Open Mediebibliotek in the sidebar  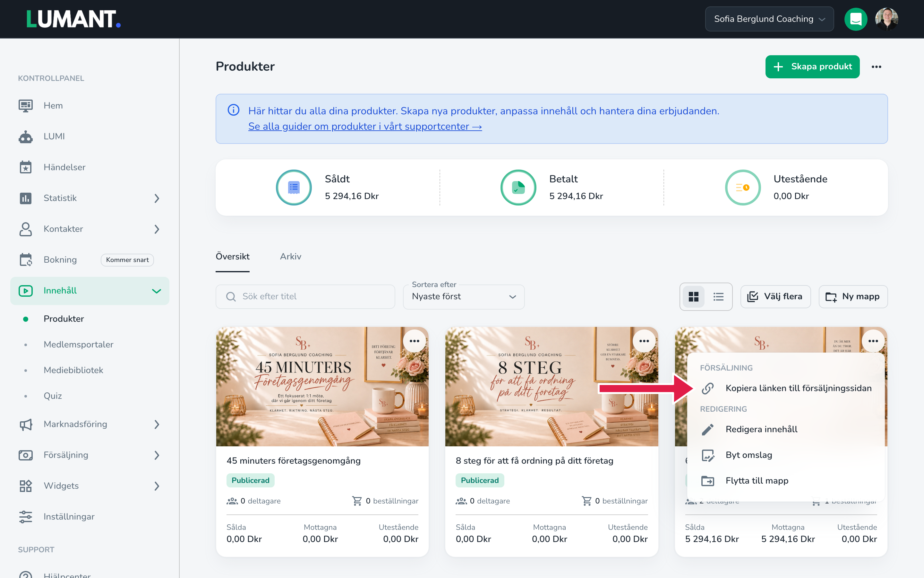[73, 370]
